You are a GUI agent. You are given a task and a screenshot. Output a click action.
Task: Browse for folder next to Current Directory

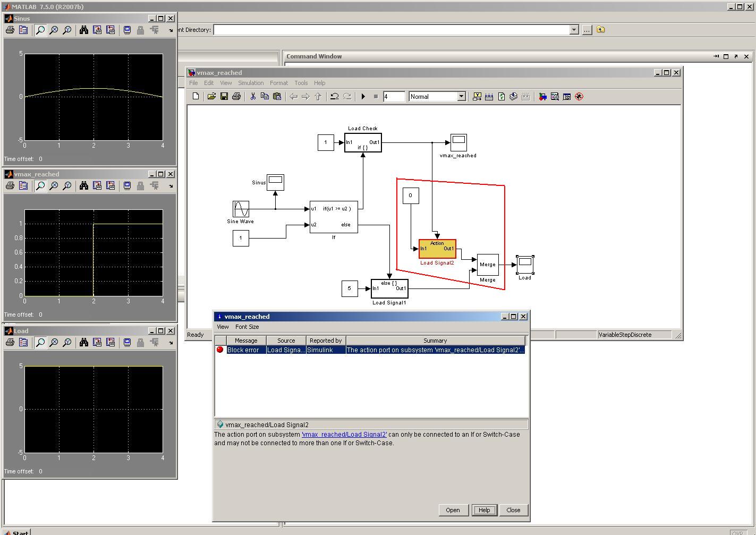coord(587,30)
